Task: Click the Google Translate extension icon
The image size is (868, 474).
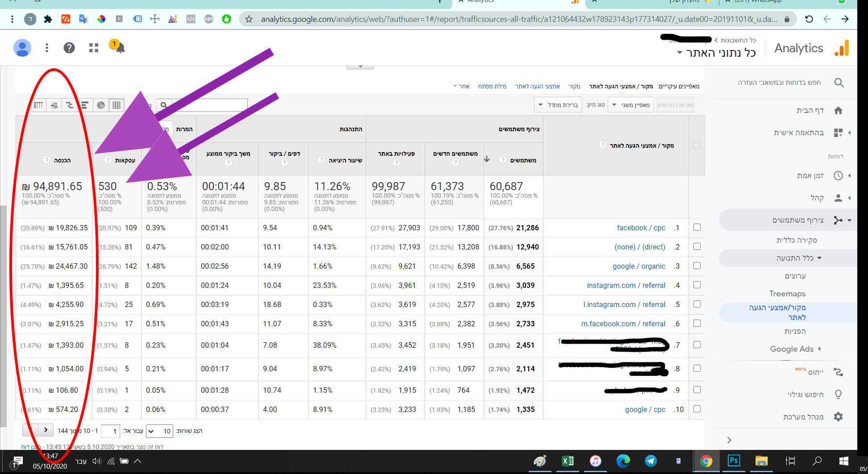Action: point(83,19)
